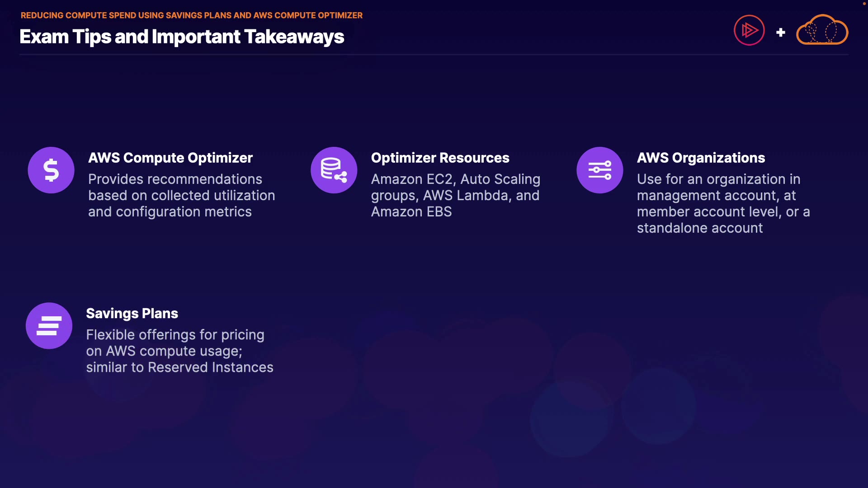Click the "Exam Tips and Important Takeaways" title

pyautogui.click(x=182, y=37)
